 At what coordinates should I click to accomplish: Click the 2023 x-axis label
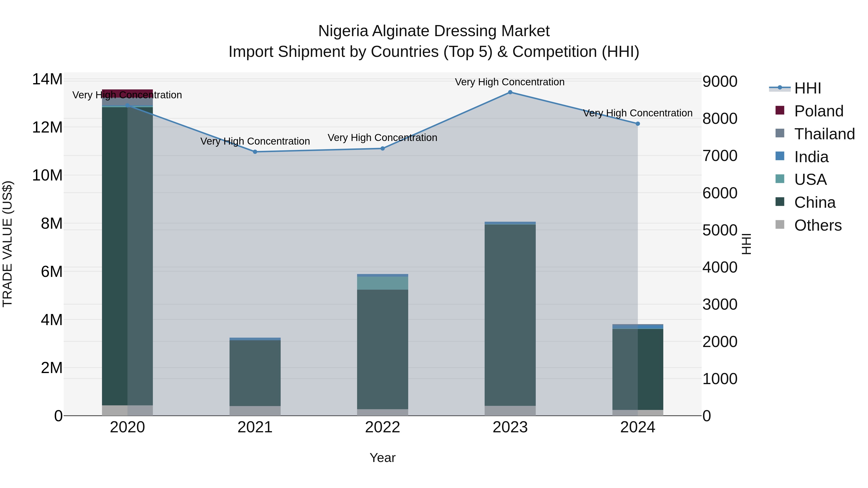click(510, 427)
